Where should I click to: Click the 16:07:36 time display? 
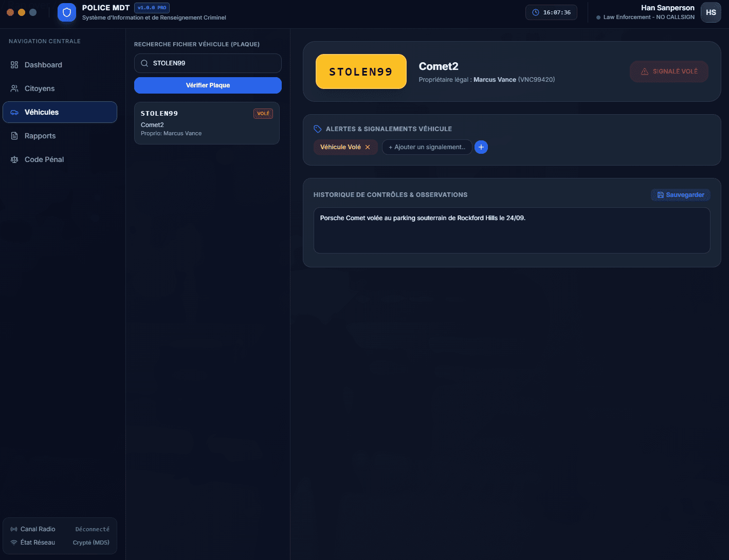(557, 12)
